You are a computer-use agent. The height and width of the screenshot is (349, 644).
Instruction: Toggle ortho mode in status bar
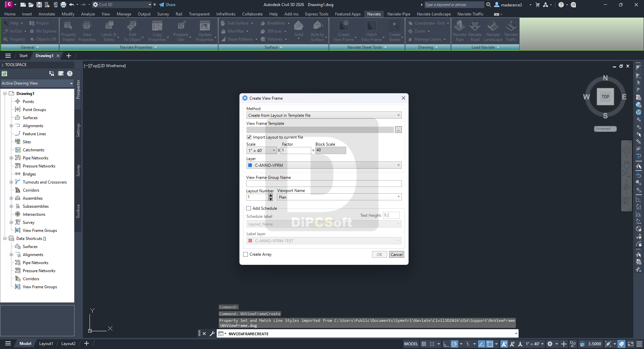click(x=446, y=344)
